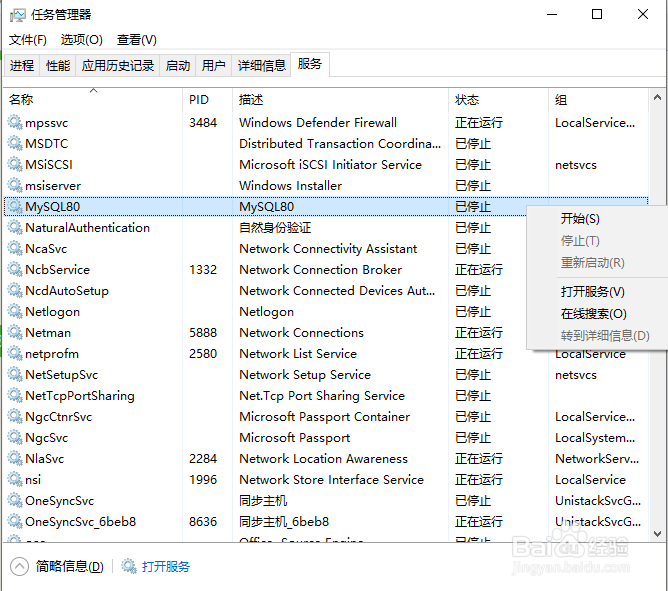Screen dimensions: 668x591
Task: Click the gear icon beside NgcCtnrSvc
Action: pos(15,416)
